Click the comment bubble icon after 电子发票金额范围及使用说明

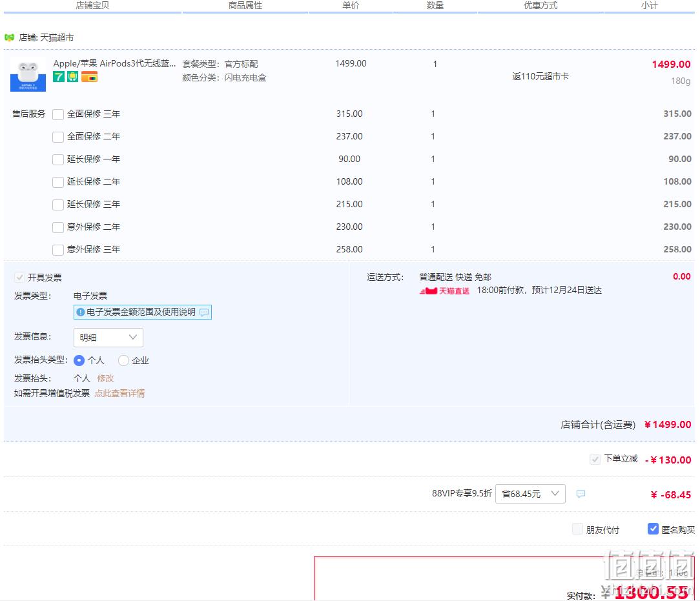204,312
